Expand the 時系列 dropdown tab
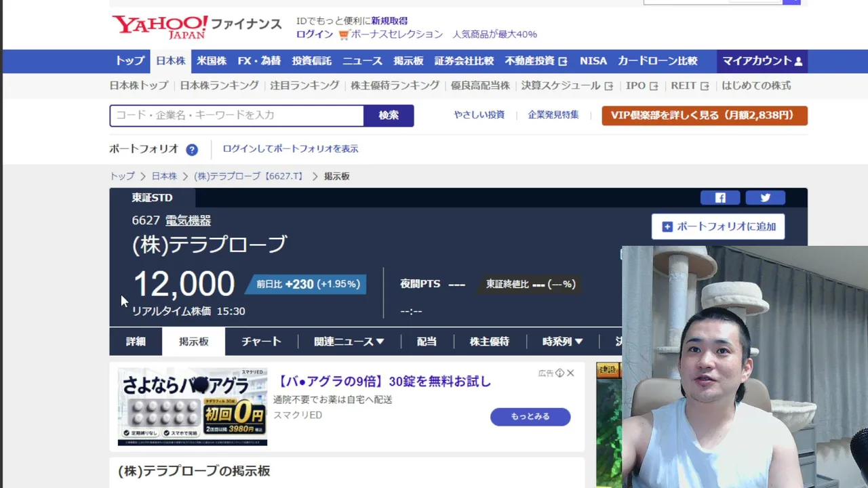Image resolution: width=868 pixels, height=488 pixels. 562,342
